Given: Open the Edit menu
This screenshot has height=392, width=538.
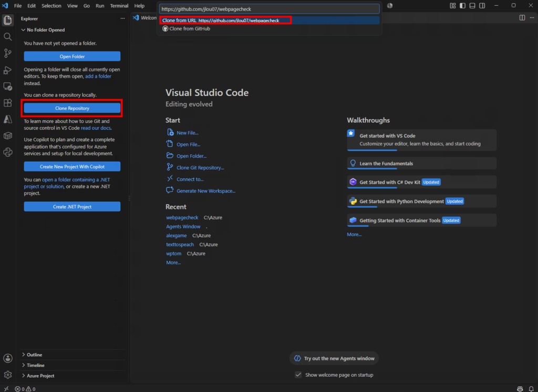Looking at the screenshot, I should click(x=32, y=6).
